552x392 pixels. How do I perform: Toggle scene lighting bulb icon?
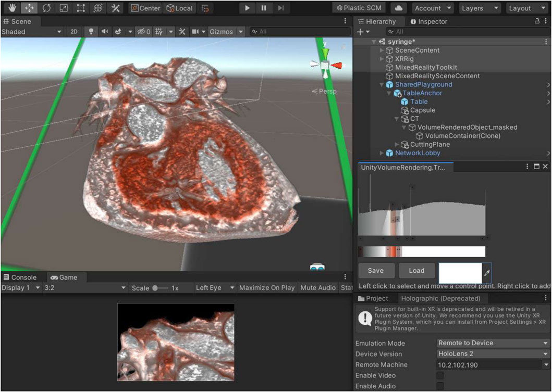pos(91,32)
